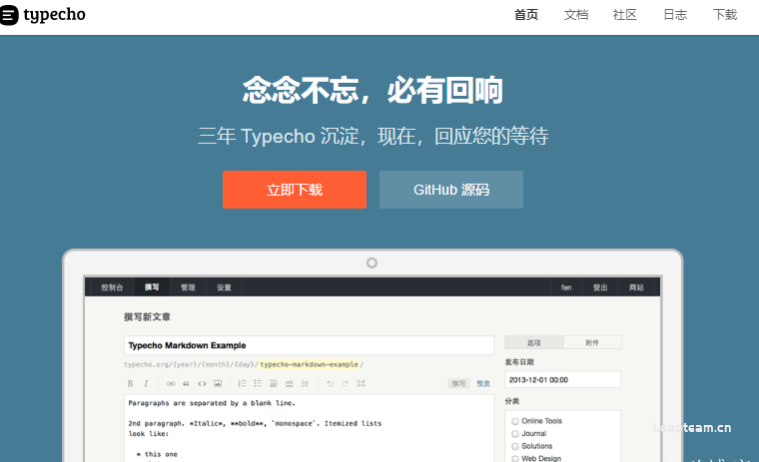Toggle Italic formatting in editor toolbar
The width and height of the screenshot is (759, 462).
point(146,384)
